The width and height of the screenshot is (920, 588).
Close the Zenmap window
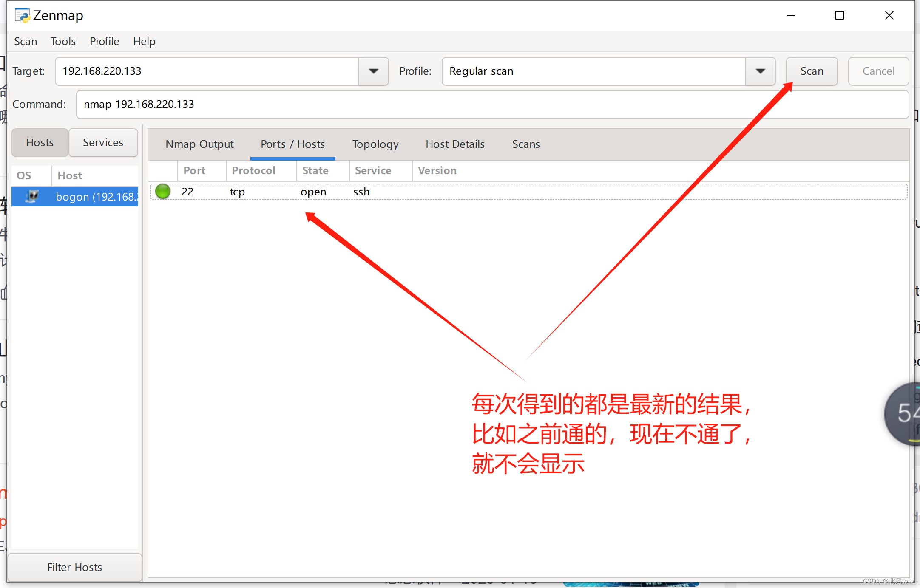click(889, 15)
